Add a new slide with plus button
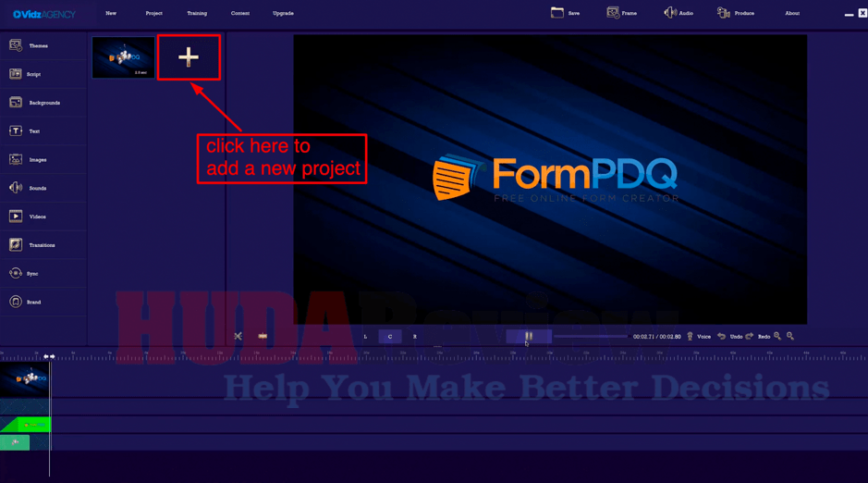This screenshot has width=868, height=483. pyautogui.click(x=189, y=57)
